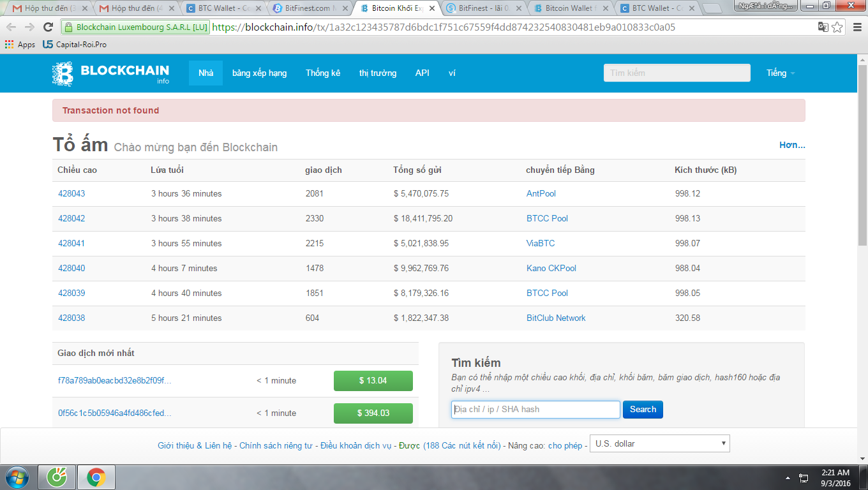
Task: Close the BitFinest.com tab
Action: (345, 8)
